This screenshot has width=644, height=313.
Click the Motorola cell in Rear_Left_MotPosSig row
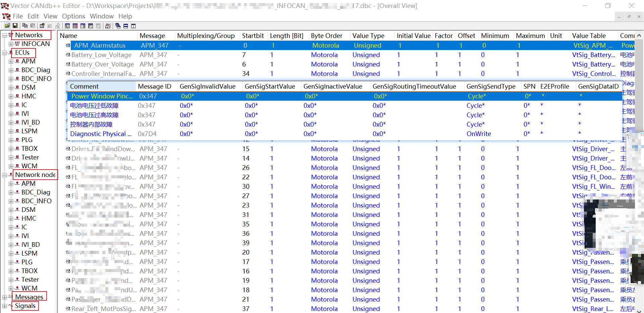pyautogui.click(x=324, y=309)
